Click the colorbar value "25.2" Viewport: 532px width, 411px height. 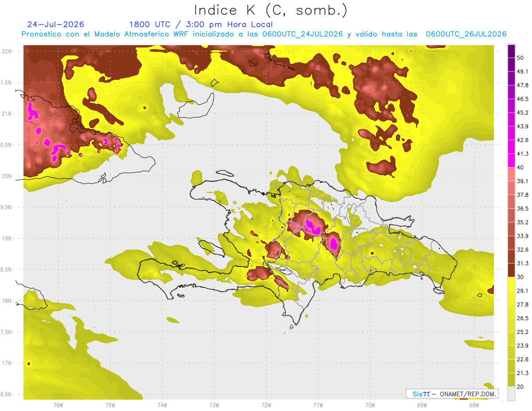[x=523, y=332]
